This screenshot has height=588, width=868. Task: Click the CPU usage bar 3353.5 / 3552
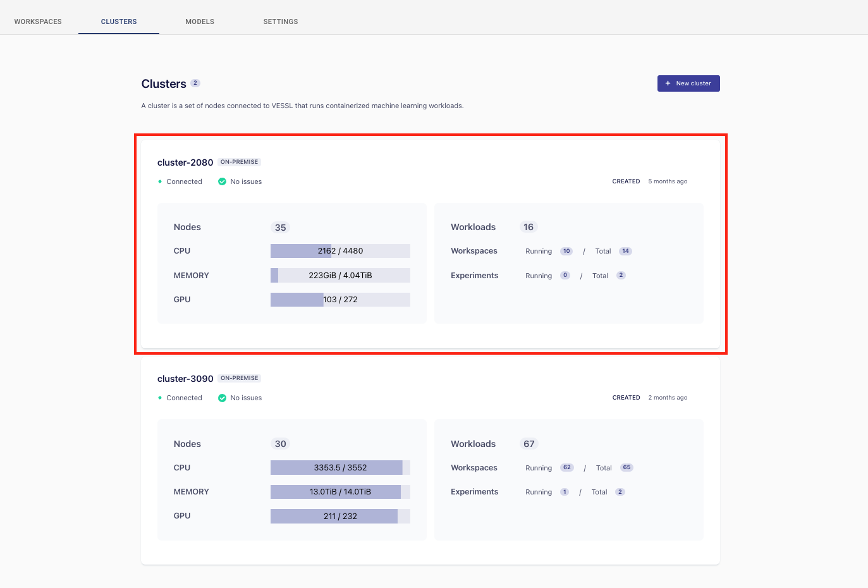pyautogui.click(x=340, y=468)
